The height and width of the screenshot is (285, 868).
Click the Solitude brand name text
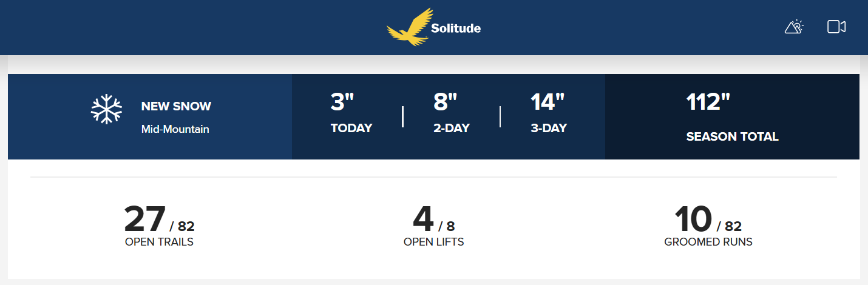pyautogui.click(x=456, y=28)
